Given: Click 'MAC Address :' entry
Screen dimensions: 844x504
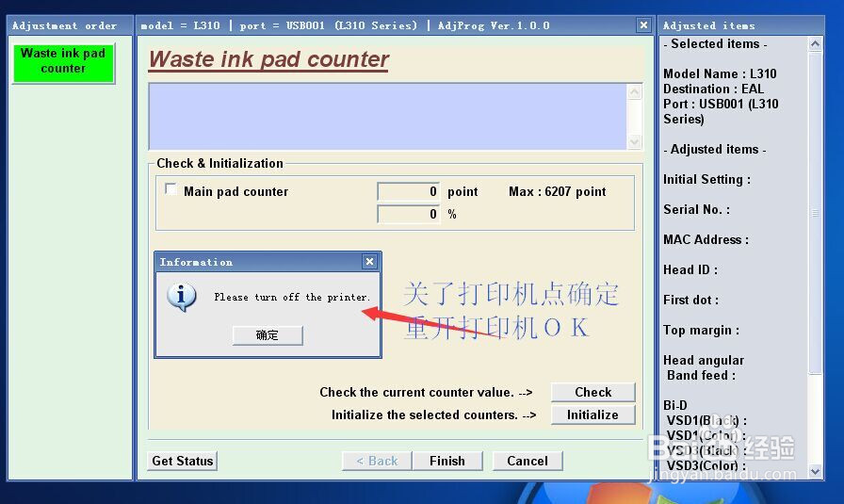Looking at the screenshot, I should (x=706, y=239).
